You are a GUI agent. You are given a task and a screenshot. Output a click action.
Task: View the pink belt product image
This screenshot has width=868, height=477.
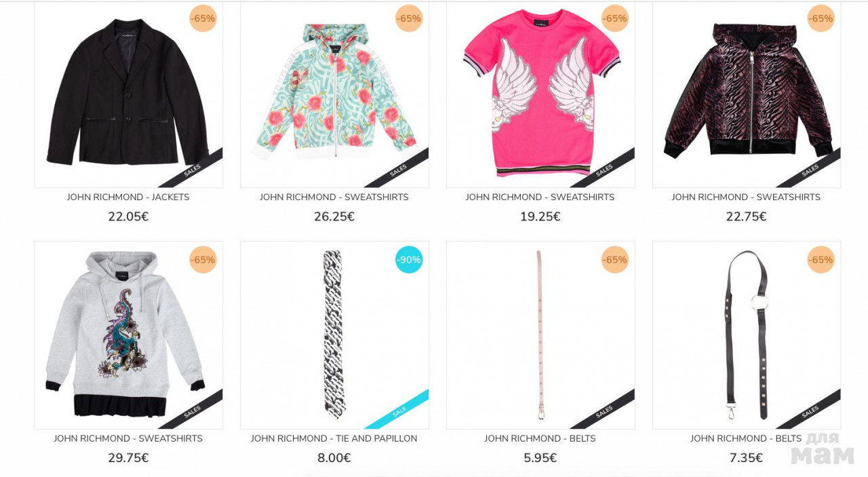(540, 335)
